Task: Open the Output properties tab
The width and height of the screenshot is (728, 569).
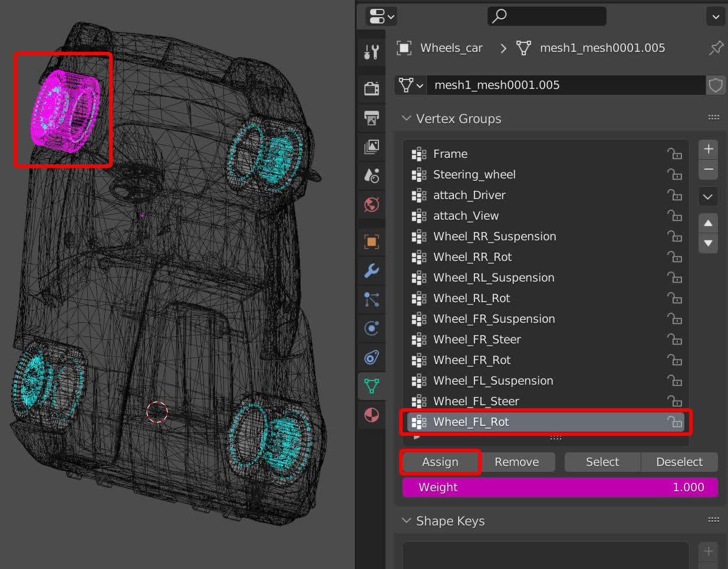Action: pos(371,118)
